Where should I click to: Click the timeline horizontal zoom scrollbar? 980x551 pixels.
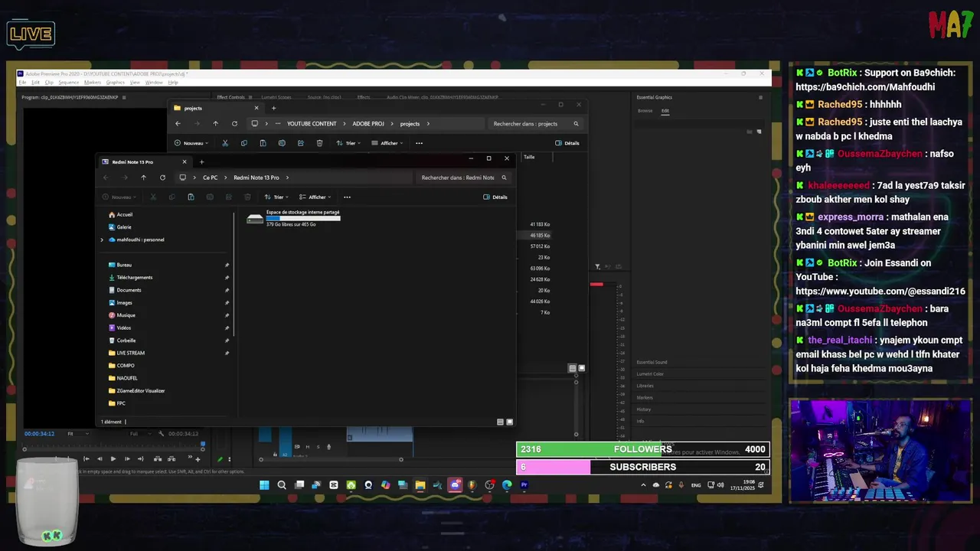point(331,459)
